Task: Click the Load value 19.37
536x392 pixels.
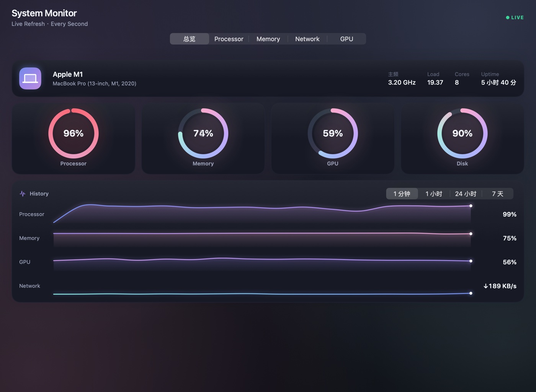Action: [435, 83]
